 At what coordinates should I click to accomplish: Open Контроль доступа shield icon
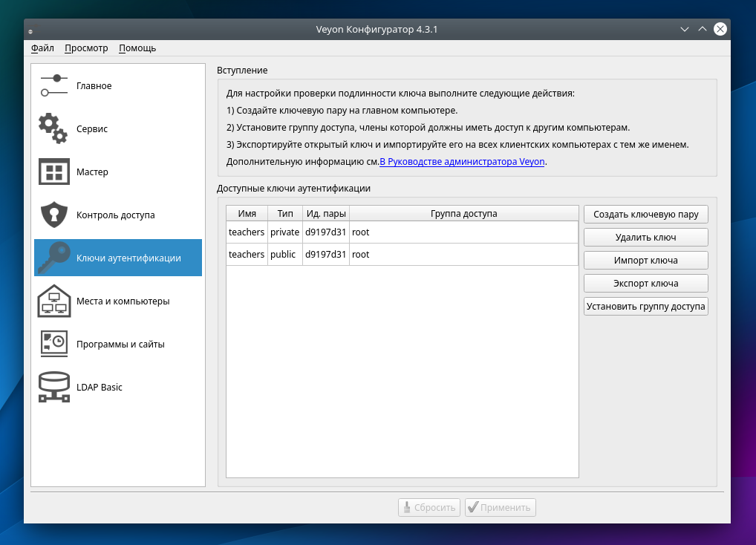(x=54, y=215)
